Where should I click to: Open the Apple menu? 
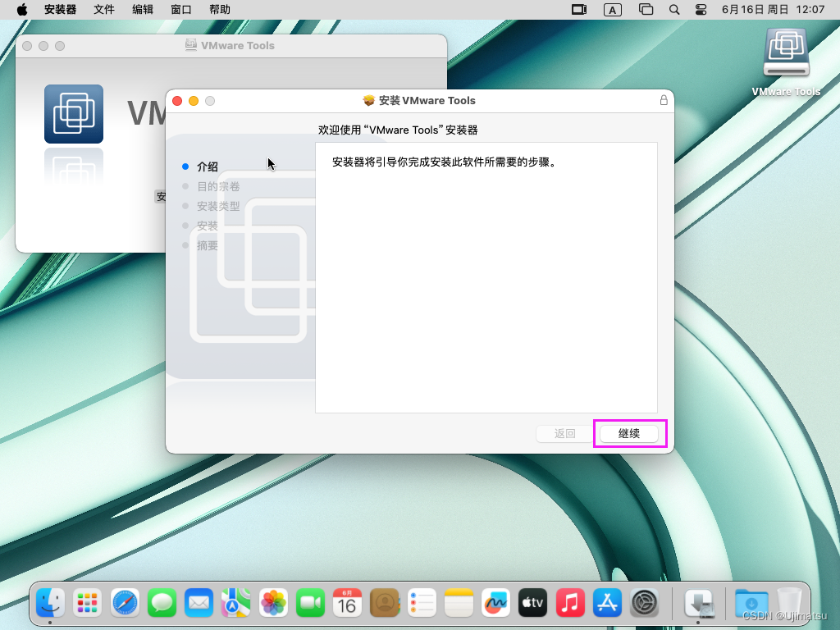point(22,10)
